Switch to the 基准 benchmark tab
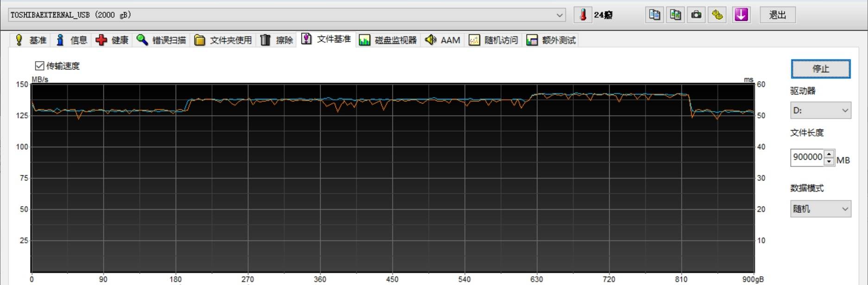Image resolution: width=868 pixels, height=285 pixels. point(31,40)
